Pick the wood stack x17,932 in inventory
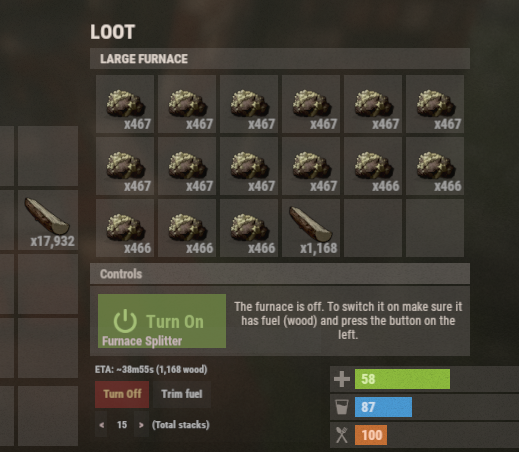This screenshot has height=452, width=519. (x=48, y=220)
